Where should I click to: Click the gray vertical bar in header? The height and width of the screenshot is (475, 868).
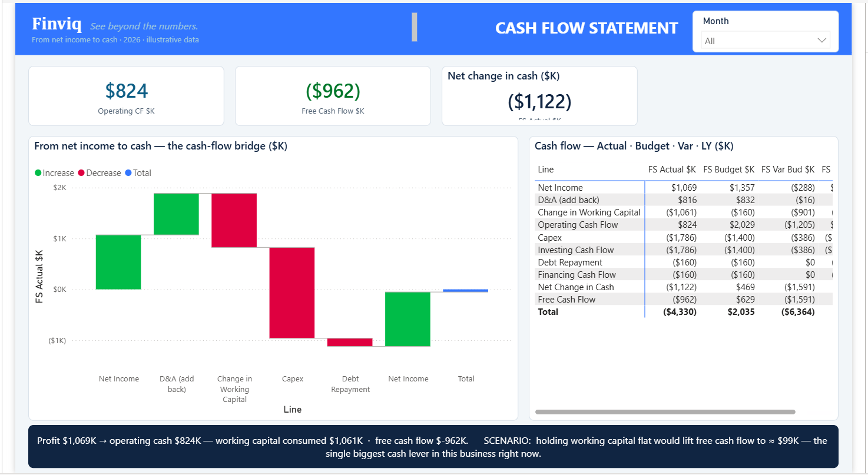pos(415,27)
